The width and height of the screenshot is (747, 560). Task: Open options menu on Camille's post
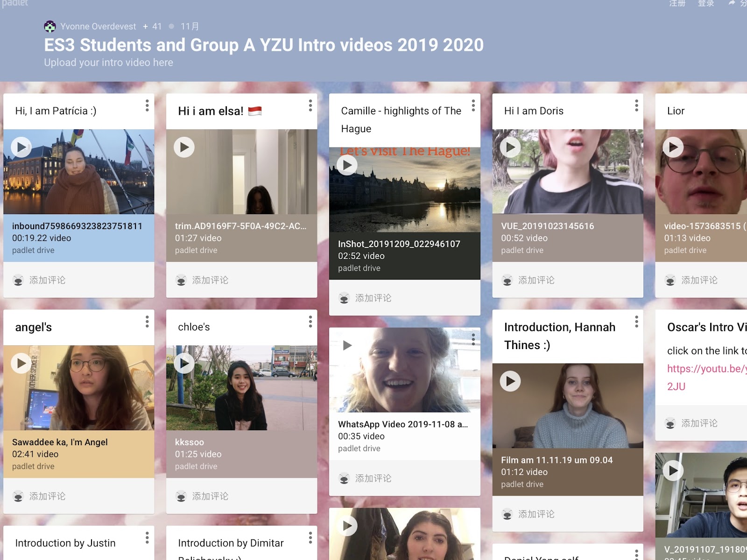(473, 105)
